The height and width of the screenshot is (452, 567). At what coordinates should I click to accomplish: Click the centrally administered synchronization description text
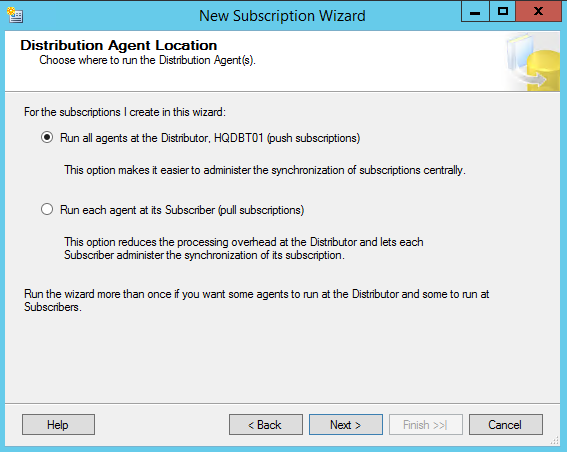click(x=265, y=170)
